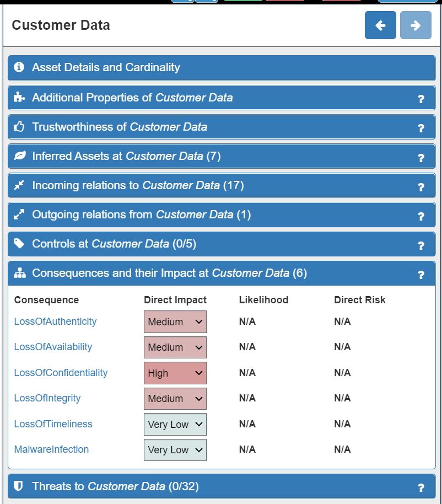Click the sitemap icon on Consequences panel
This screenshot has width=442, height=504.
(20, 273)
